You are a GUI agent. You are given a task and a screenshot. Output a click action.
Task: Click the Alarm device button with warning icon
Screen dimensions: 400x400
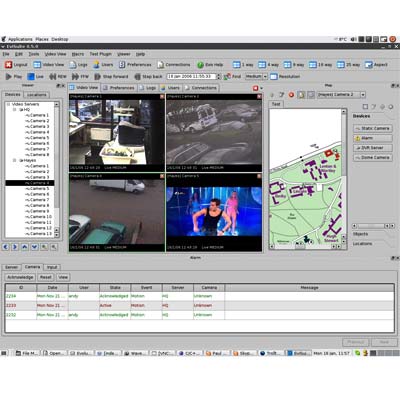pos(373,138)
